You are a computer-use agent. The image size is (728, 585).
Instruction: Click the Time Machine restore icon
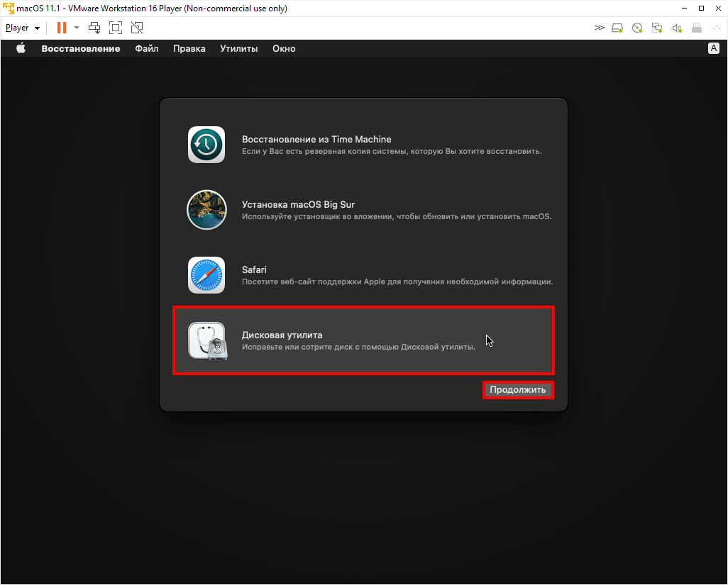point(206,145)
